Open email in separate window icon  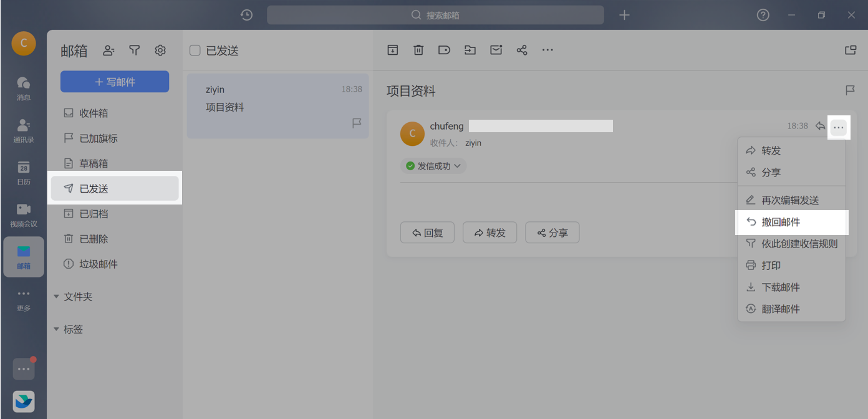click(x=851, y=50)
